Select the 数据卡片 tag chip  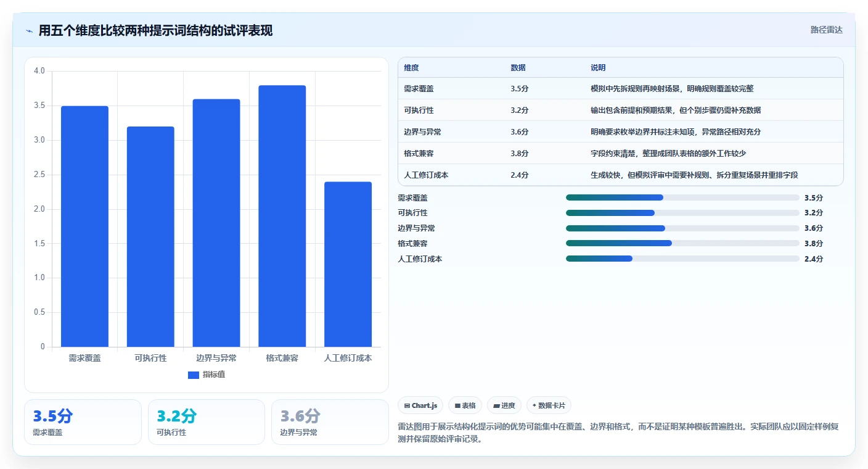(549, 405)
